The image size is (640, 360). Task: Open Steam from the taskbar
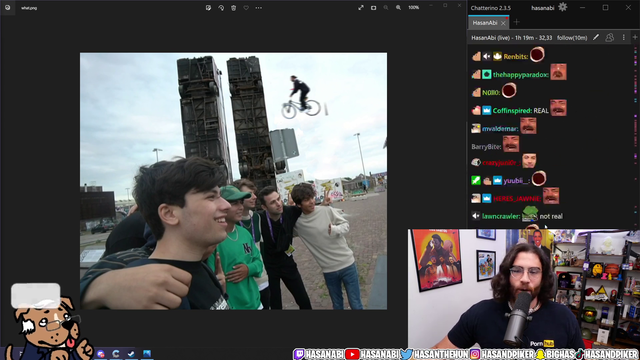click(x=131, y=353)
